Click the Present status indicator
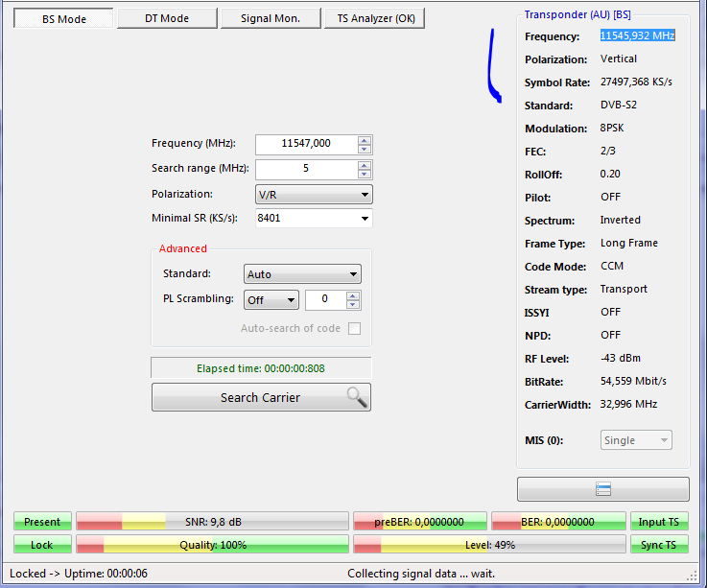Viewport: 707px width, 588px height. point(42,522)
